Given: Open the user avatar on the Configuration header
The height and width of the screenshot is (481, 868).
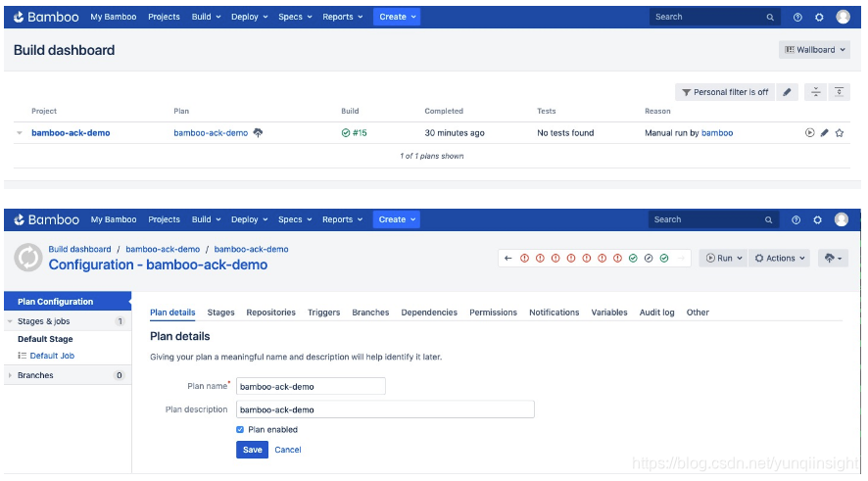Looking at the screenshot, I should (x=842, y=219).
